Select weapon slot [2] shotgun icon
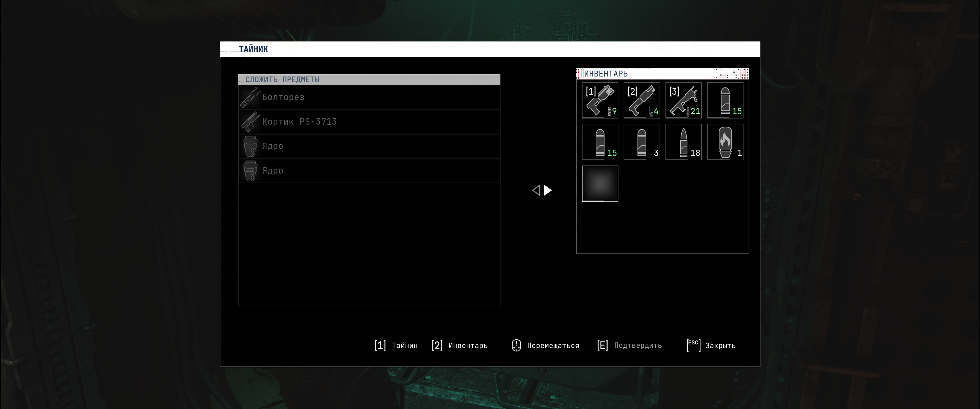Viewport: 980px width, 409px height. coord(642,101)
